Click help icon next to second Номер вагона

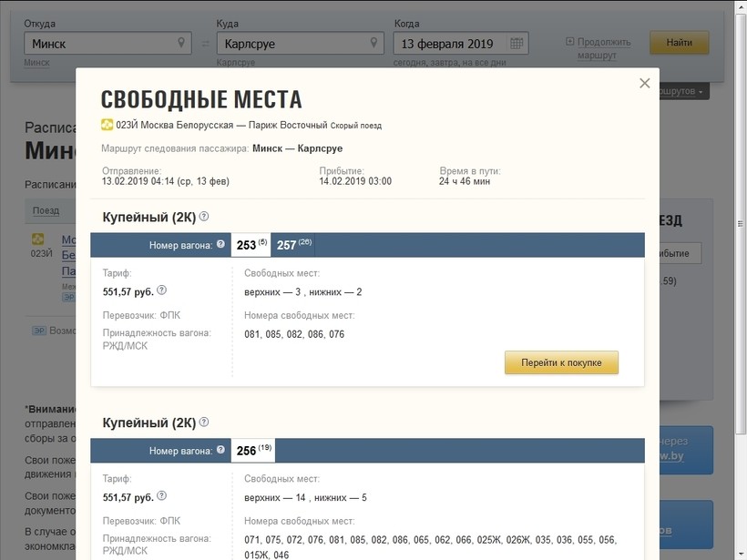[x=220, y=451]
